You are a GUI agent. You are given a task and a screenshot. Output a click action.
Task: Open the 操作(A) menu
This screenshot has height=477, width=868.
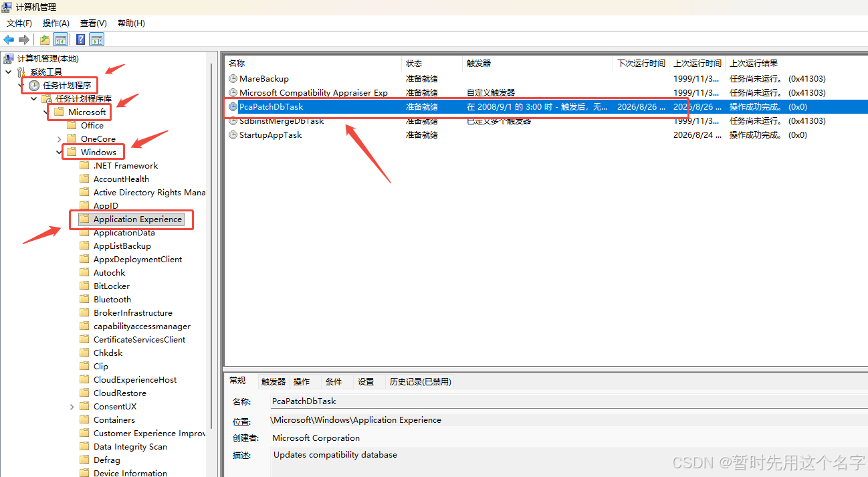tap(56, 23)
